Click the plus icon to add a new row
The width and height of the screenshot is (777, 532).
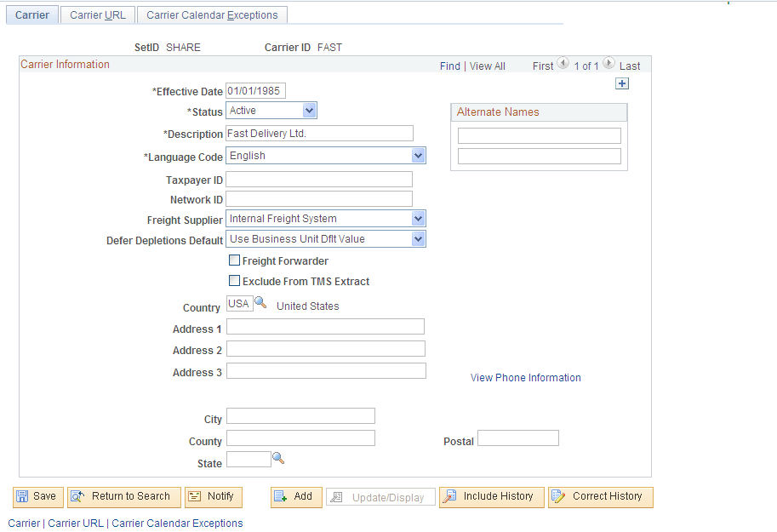(x=622, y=83)
